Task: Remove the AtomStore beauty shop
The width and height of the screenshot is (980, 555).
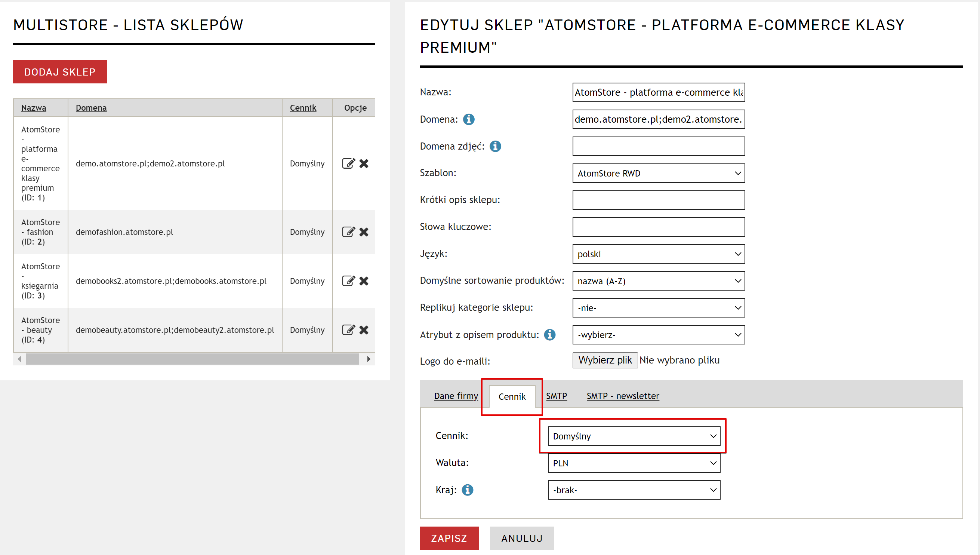Action: (x=364, y=330)
